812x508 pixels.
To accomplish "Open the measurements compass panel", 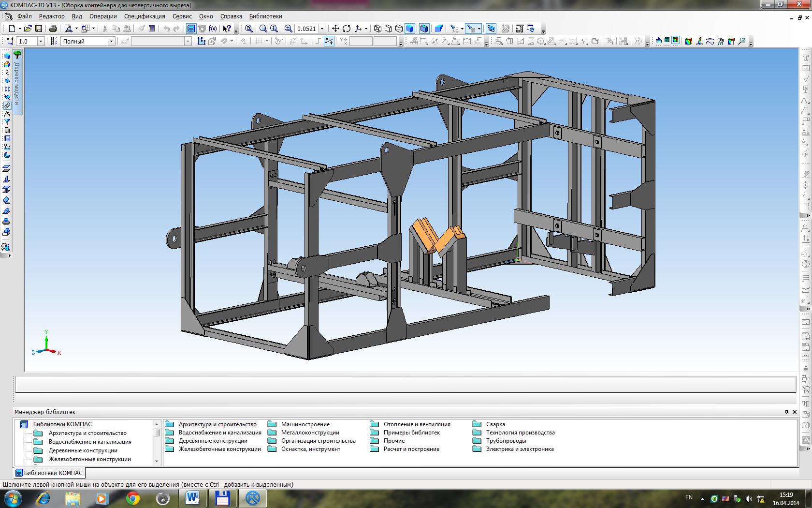I will tap(7, 114).
